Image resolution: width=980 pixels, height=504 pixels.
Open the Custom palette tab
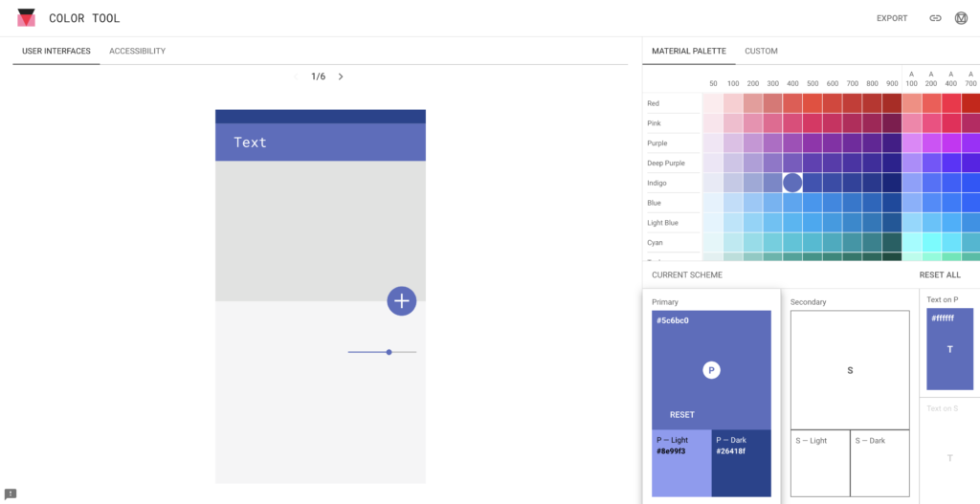tap(761, 52)
